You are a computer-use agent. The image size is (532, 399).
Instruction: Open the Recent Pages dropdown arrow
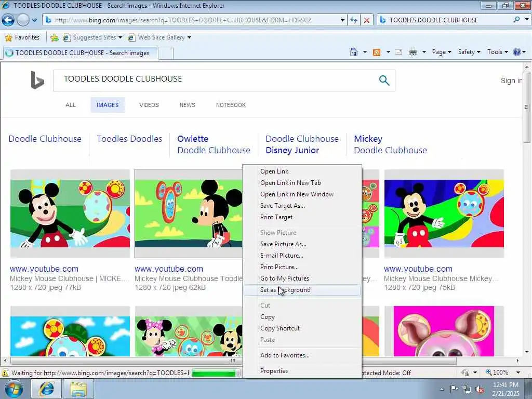(x=35, y=20)
